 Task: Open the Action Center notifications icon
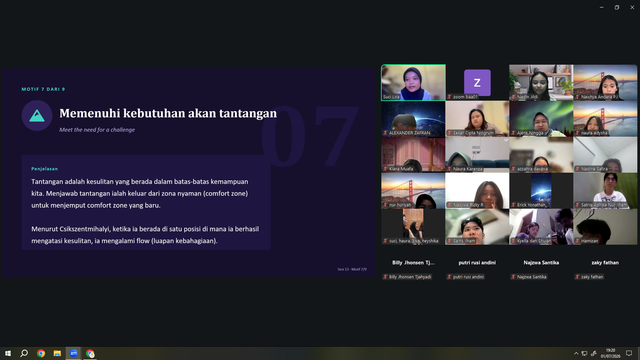(x=629, y=353)
